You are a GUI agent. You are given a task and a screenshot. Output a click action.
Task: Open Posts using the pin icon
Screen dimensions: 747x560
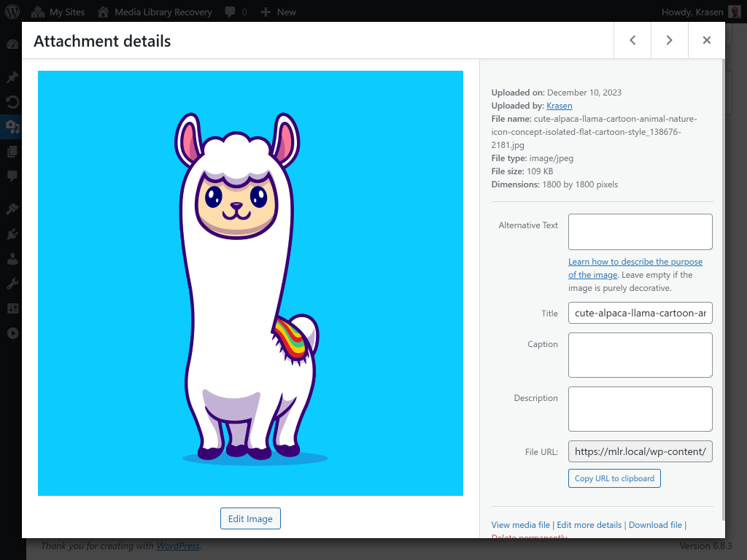11,77
